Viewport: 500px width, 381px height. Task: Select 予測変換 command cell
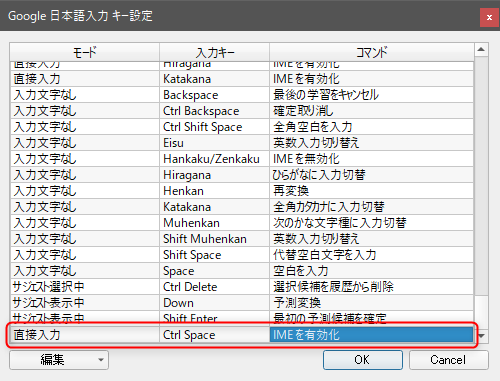click(x=371, y=303)
